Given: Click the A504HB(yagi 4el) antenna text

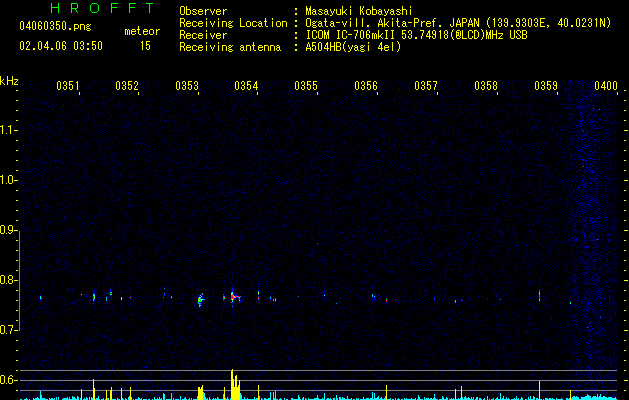Looking at the screenshot, I should 353,47.
